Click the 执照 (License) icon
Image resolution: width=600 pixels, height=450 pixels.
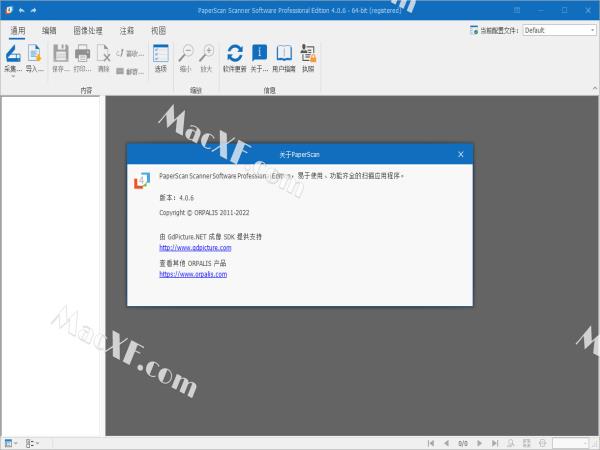tap(308, 54)
